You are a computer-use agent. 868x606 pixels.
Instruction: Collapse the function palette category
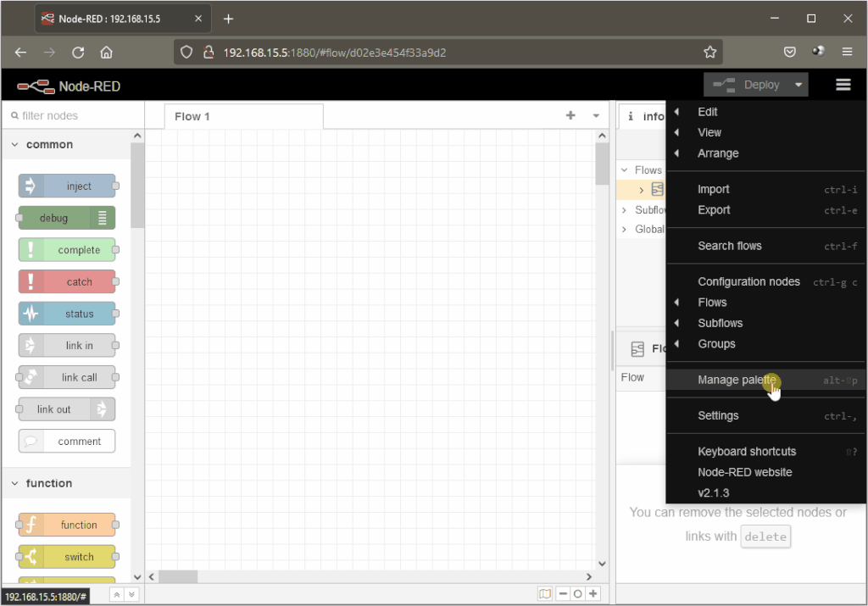(x=15, y=483)
